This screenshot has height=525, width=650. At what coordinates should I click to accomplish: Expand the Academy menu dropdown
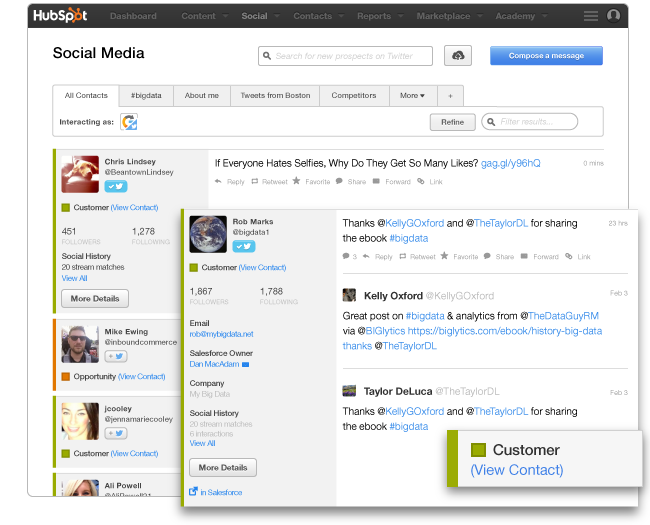545,16
